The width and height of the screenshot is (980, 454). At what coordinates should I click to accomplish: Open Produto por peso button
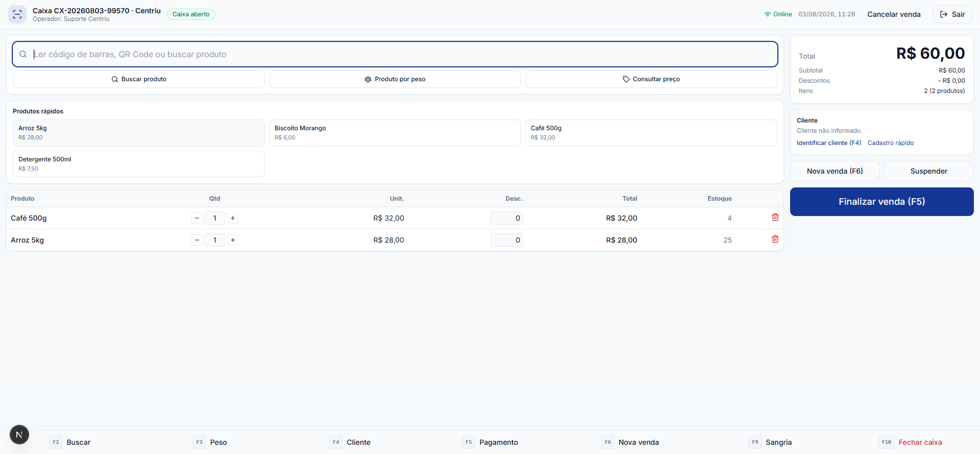pyautogui.click(x=395, y=79)
